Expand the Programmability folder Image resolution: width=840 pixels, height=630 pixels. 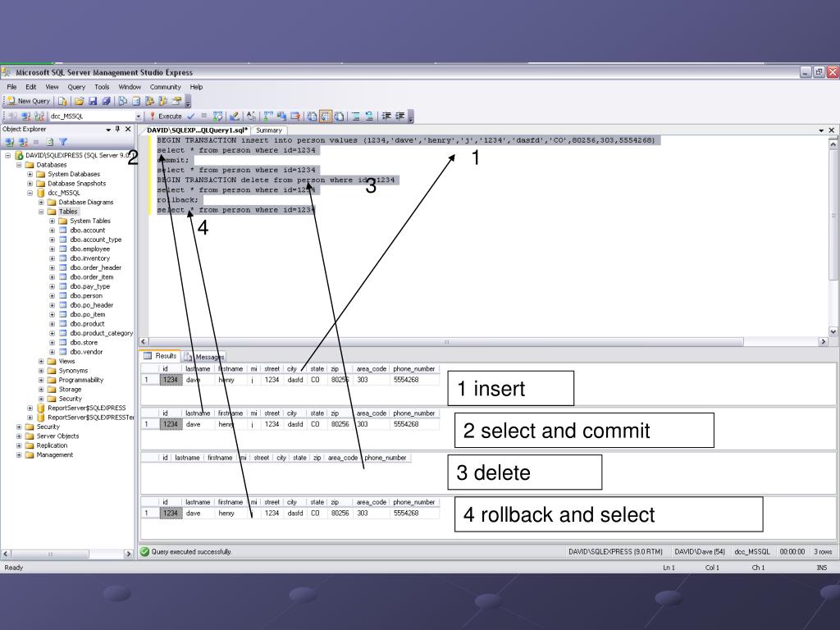pyautogui.click(x=41, y=380)
